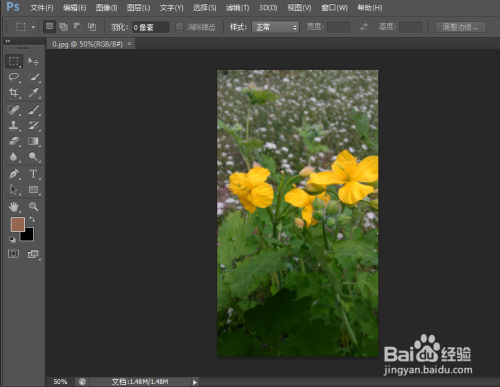Expand the status bar info arrow
Screen dimensions: 500x387
(x=195, y=382)
